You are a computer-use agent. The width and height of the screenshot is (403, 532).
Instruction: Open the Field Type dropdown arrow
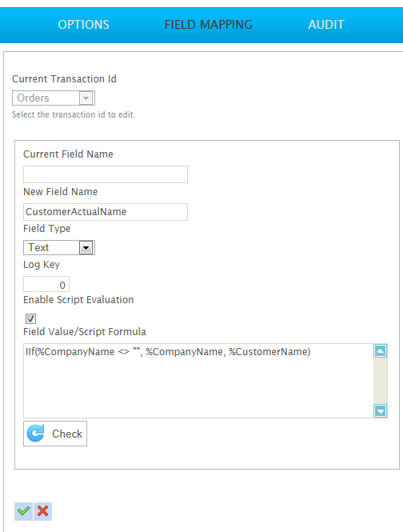pyautogui.click(x=86, y=248)
